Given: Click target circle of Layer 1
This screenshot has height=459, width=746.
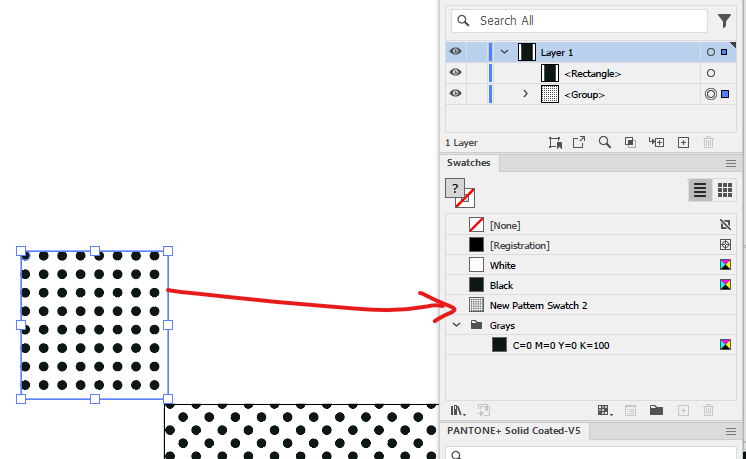Looking at the screenshot, I should click(x=711, y=52).
